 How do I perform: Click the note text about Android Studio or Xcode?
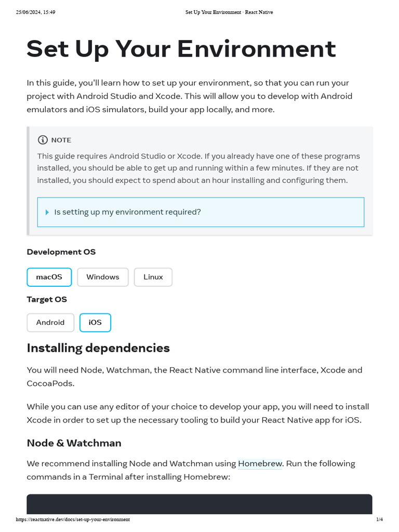[x=198, y=168]
